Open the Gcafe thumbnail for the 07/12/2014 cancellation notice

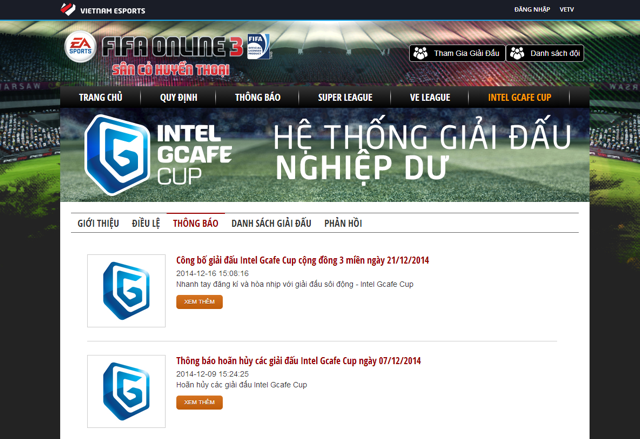coord(126,391)
